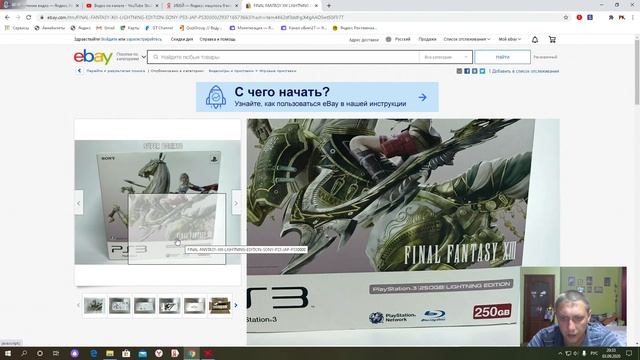The width and height of the screenshot is (640, 360).
Task: Open the 'Сервисы' apps bookmark
Action: click(17, 28)
